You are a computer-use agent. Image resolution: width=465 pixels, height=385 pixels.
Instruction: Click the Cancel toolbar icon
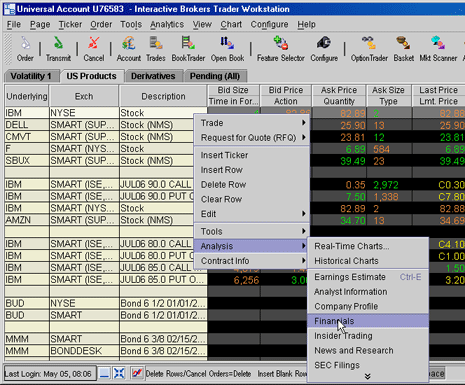point(94,49)
